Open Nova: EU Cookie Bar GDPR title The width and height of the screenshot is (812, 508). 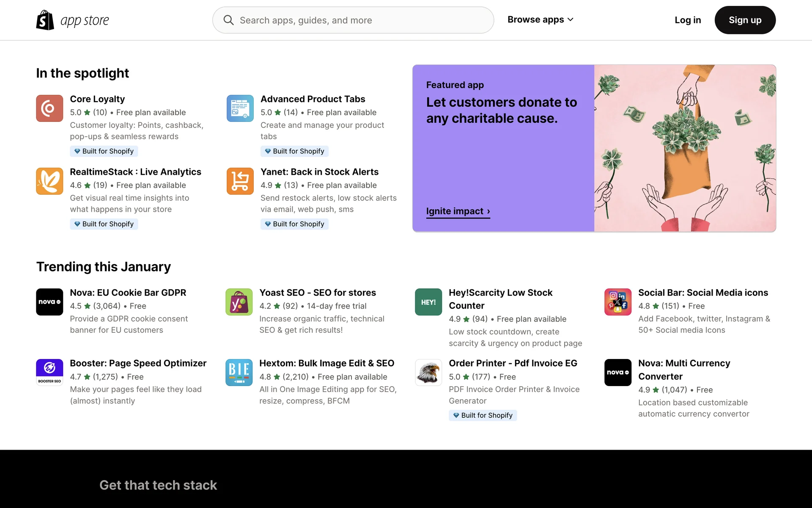click(x=128, y=293)
